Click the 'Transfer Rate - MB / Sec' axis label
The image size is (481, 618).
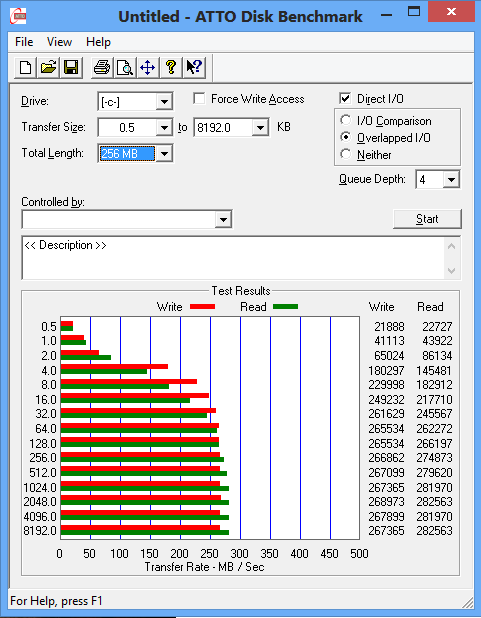tap(204, 567)
